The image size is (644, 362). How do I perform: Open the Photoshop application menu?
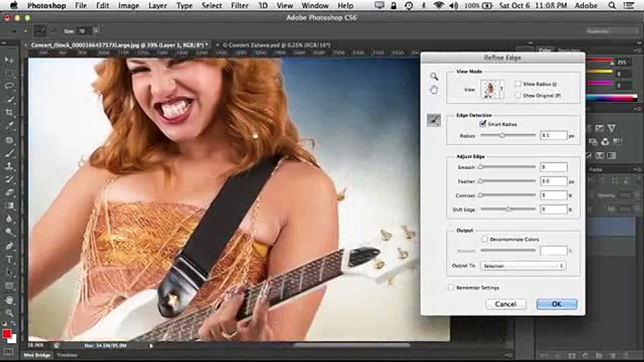coord(46,6)
